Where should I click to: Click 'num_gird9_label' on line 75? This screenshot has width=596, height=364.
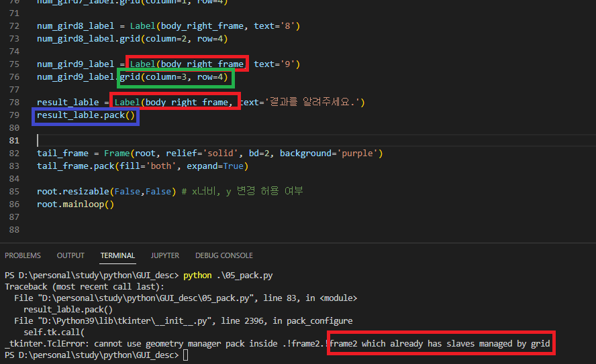75,64
